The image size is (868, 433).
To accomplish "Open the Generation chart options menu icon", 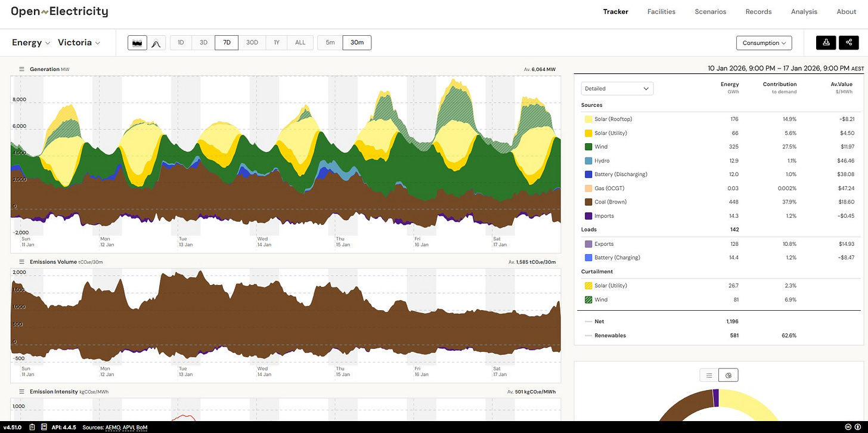I will pos(21,69).
